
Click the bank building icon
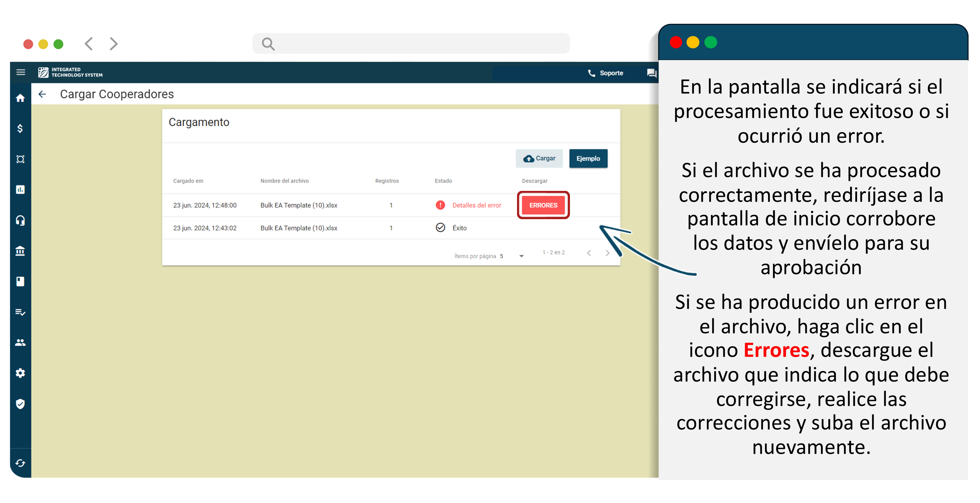pyautogui.click(x=21, y=251)
